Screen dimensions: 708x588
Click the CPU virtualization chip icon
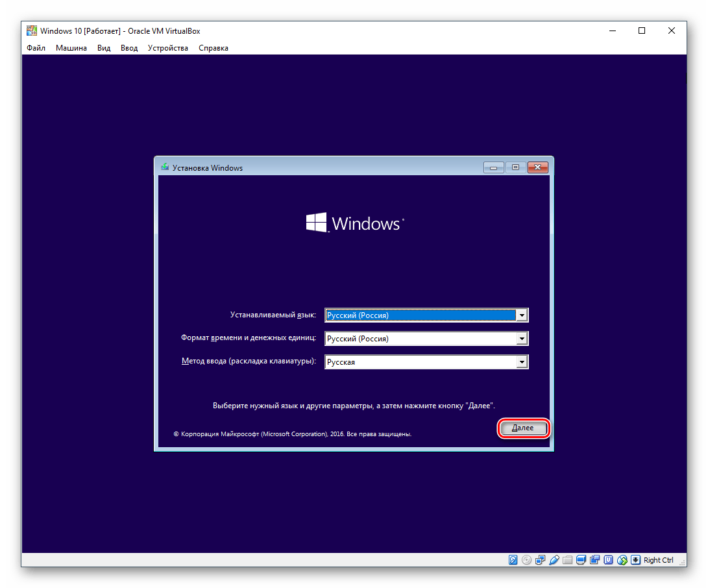[x=608, y=560]
